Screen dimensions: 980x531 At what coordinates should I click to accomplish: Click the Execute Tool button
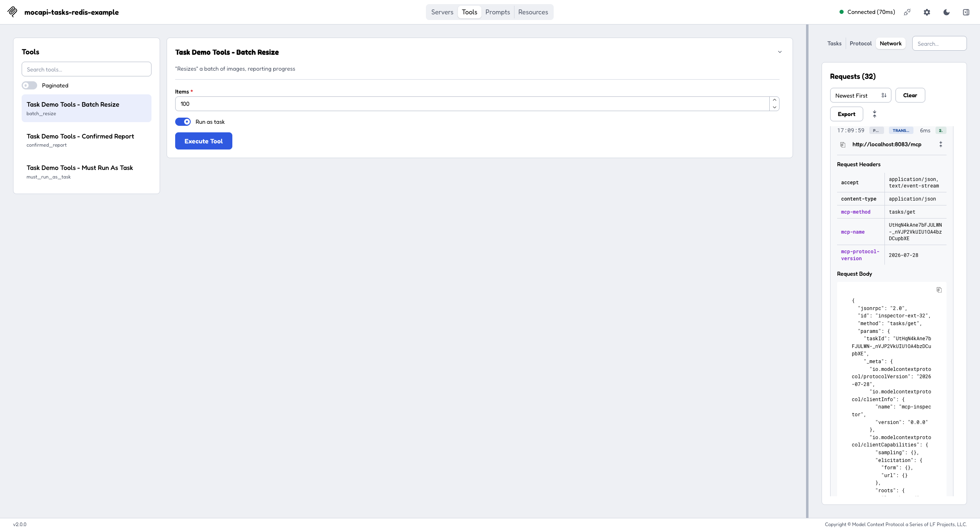pos(204,141)
